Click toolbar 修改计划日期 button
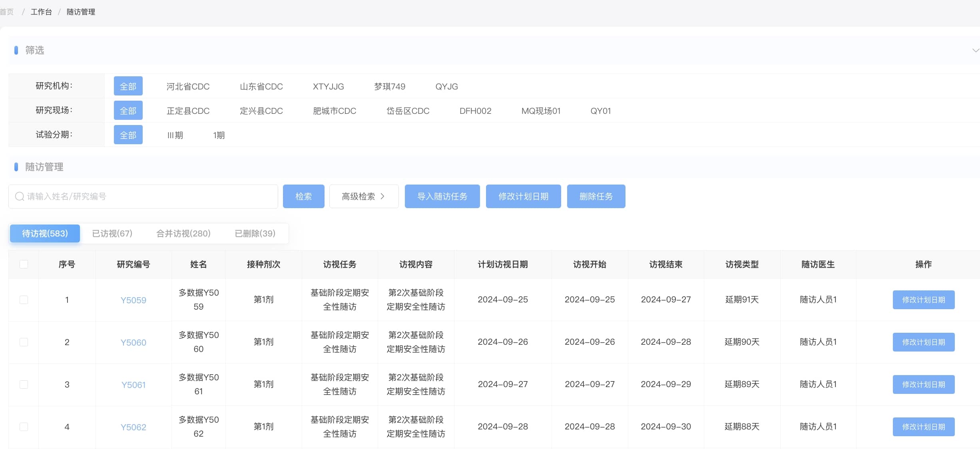Viewport: 980px width, 449px height. (524, 197)
